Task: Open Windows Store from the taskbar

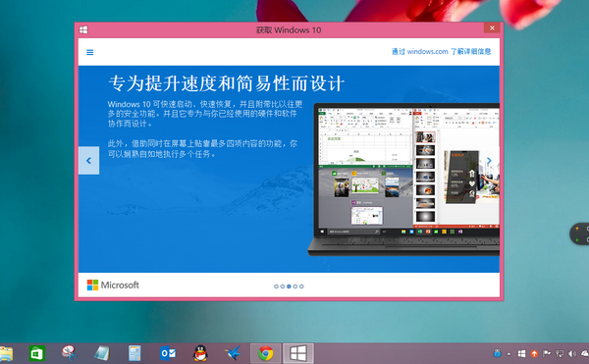Action: (x=37, y=353)
